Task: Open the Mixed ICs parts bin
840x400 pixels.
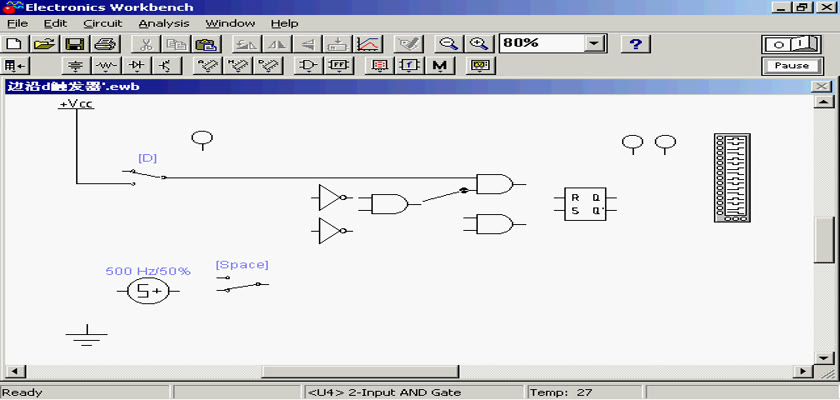Action: [237, 65]
